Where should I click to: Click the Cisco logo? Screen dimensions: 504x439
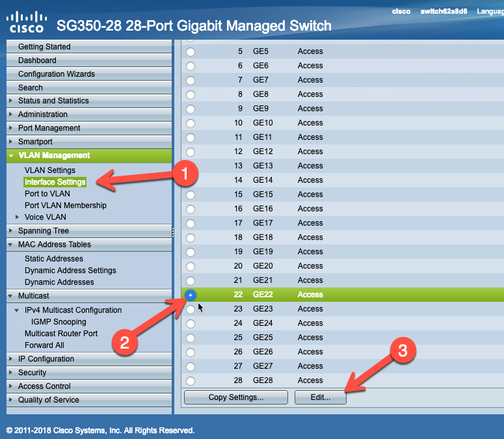point(27,22)
